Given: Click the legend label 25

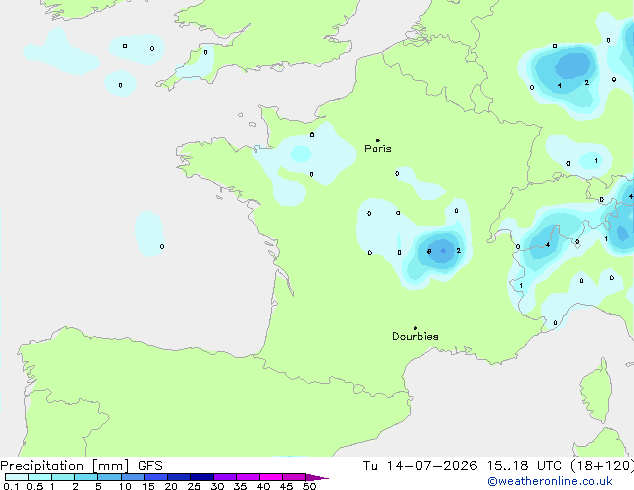Looking at the screenshot, I should 194,486.
